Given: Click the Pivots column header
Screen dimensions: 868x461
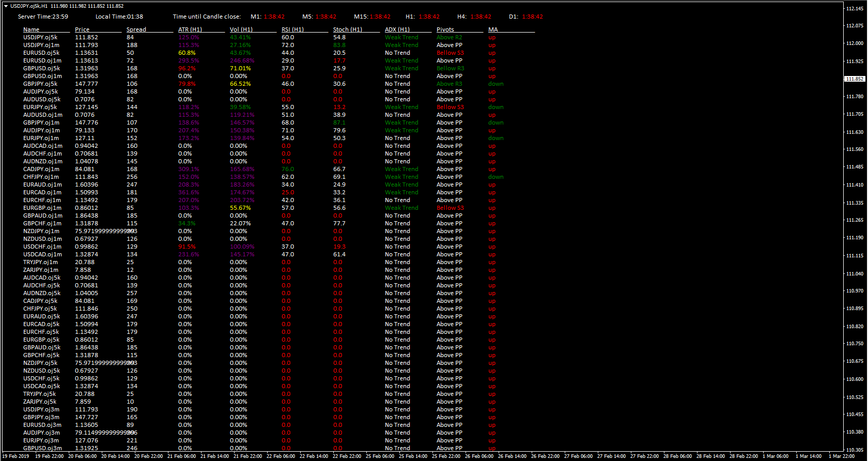Looking at the screenshot, I should point(445,29).
